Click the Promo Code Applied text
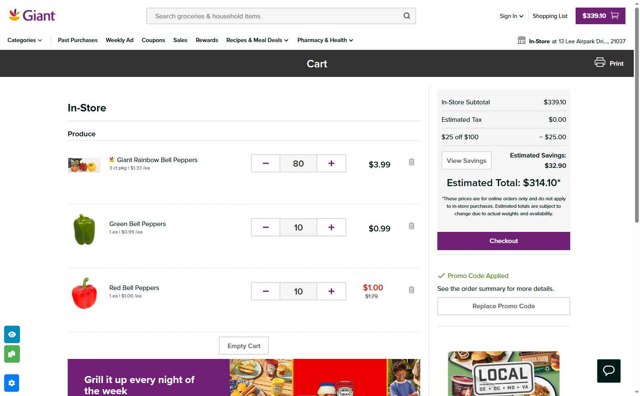640x396 pixels. pos(478,276)
